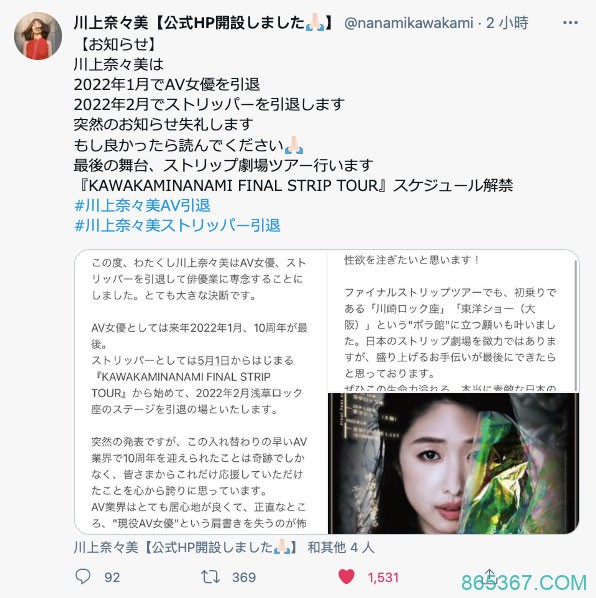Open the 2 小時 timestamp link
Screen dimensions: 596x598
tap(507, 23)
